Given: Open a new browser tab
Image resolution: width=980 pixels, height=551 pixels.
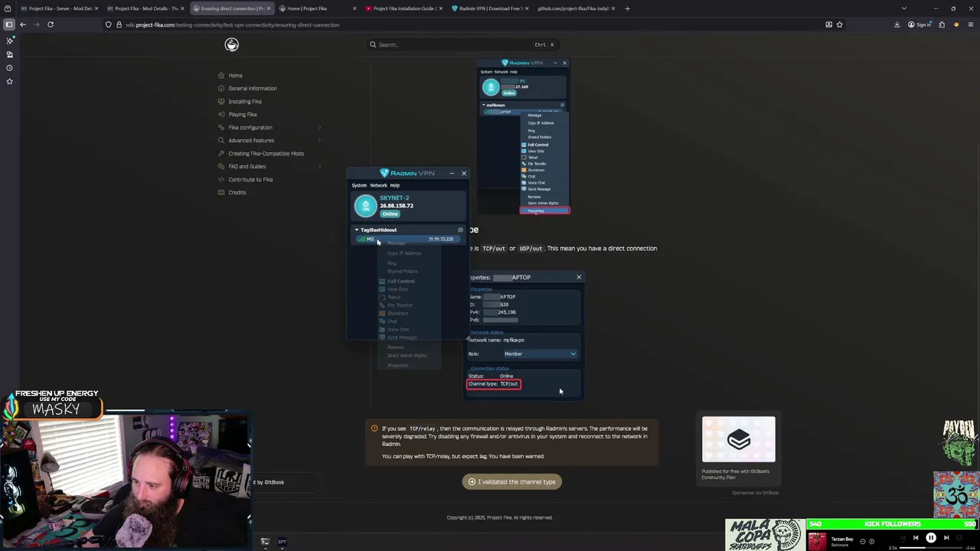Looking at the screenshot, I should 627,8.
